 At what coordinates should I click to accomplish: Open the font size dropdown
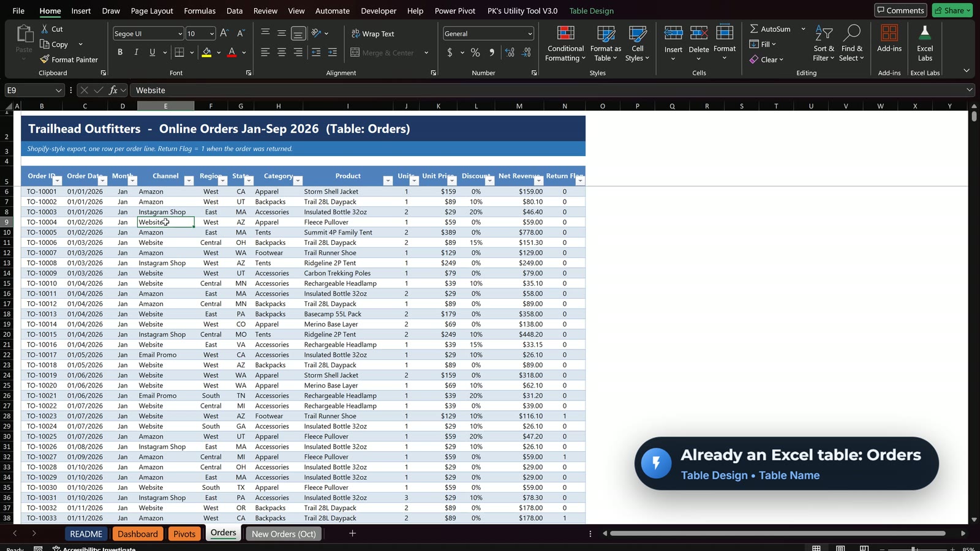(212, 34)
